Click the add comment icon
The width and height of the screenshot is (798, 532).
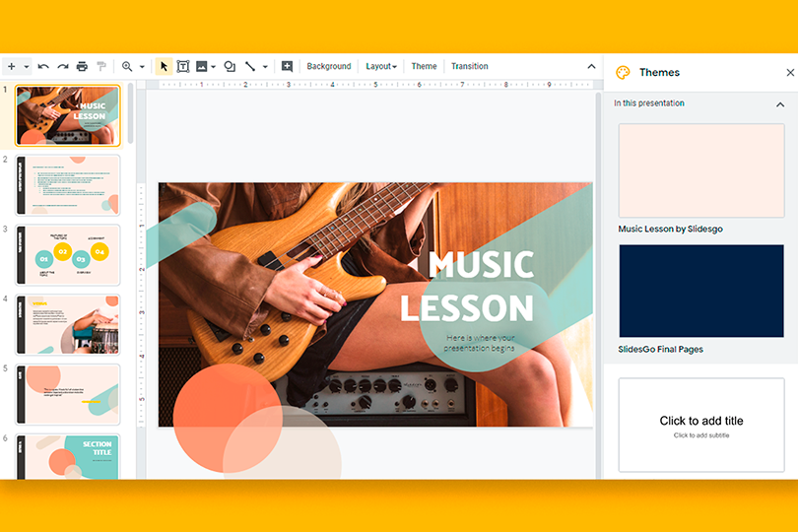click(x=287, y=66)
